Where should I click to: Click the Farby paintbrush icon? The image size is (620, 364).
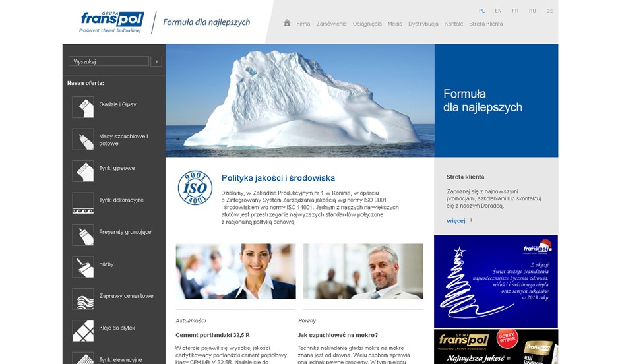click(x=83, y=267)
